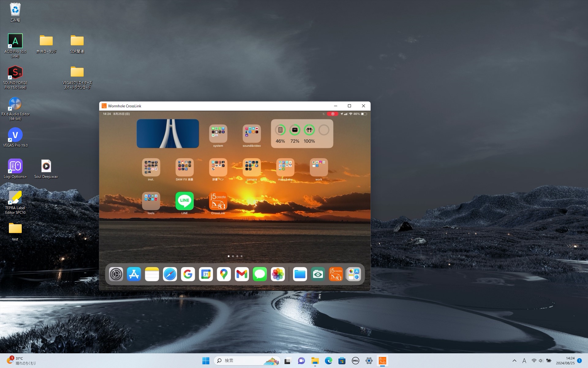Launch the CrossLink app on home screen
Image resolution: width=588 pixels, height=368 pixels.
click(218, 201)
